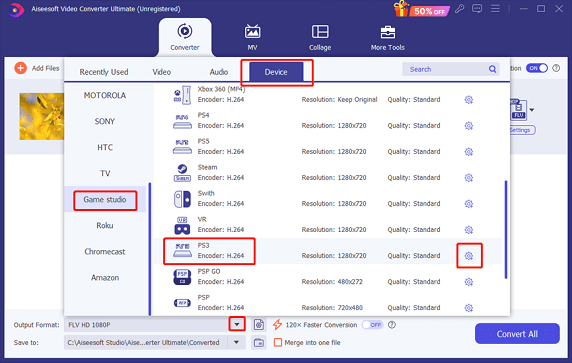Screen dimensions: 572x363
Task: Open the More Tools tab
Action: 388,37
